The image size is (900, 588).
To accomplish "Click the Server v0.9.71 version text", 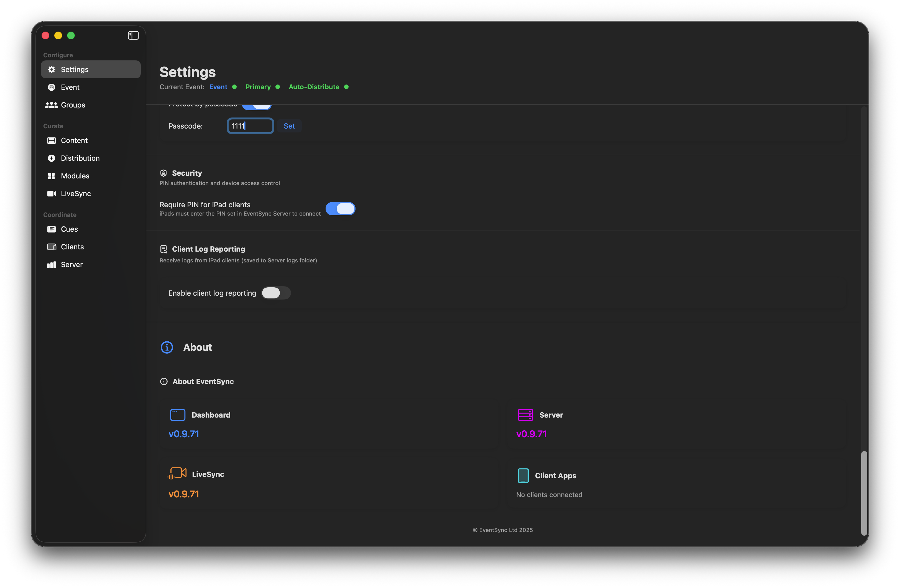I will [x=532, y=434].
